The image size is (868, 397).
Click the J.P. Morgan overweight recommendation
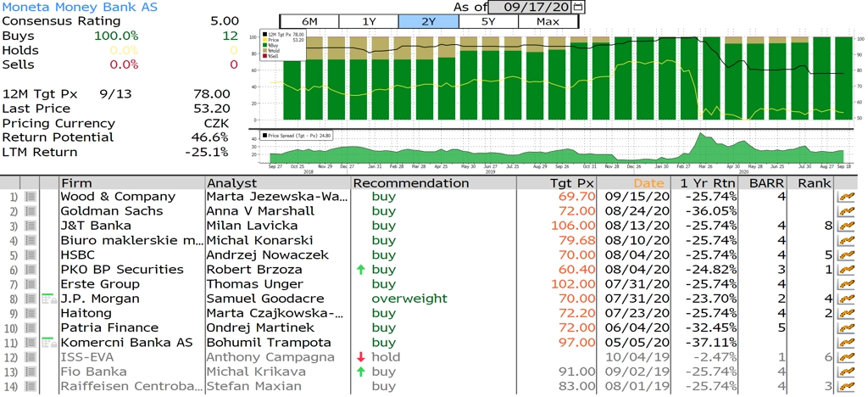[409, 299]
